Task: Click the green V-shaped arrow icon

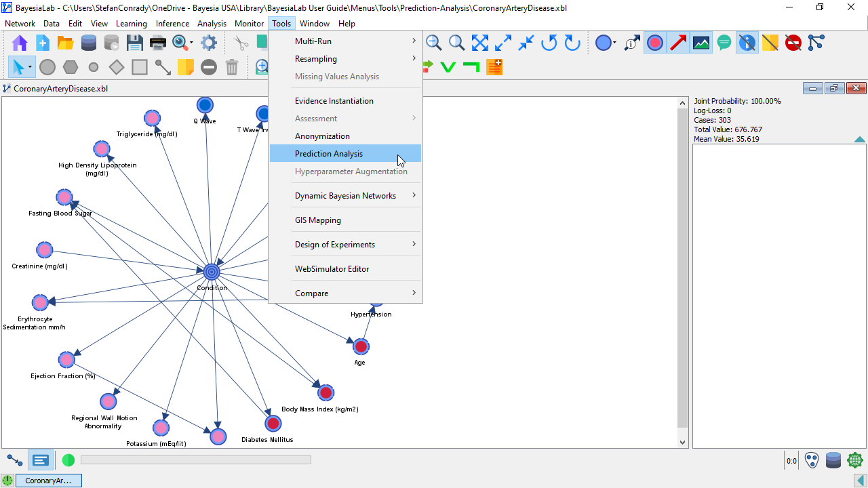Action: point(448,67)
